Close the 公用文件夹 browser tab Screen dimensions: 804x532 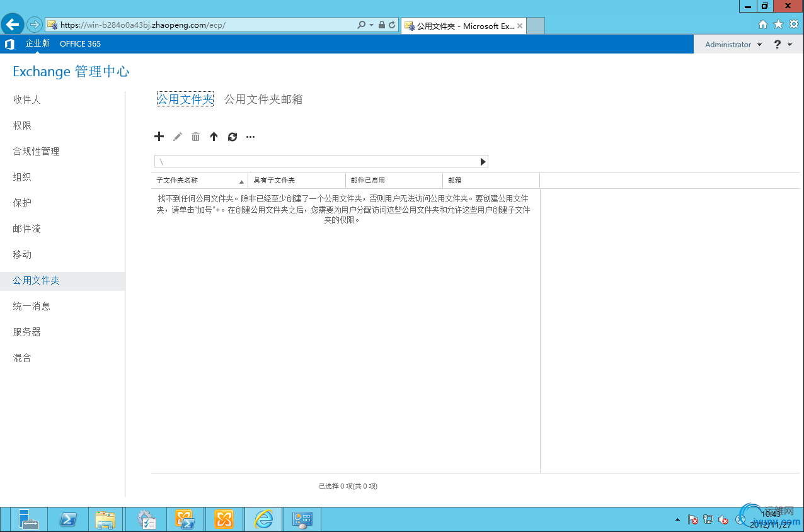pyautogui.click(x=520, y=26)
